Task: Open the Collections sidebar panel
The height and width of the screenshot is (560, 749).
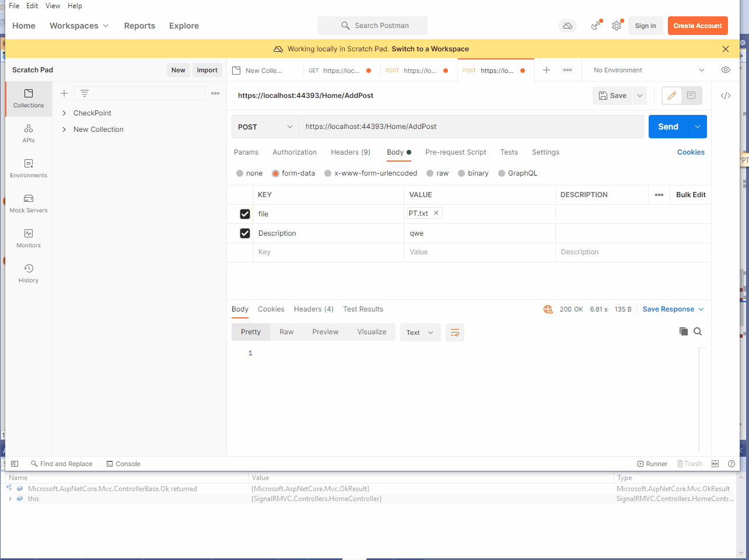Action: 29,99
